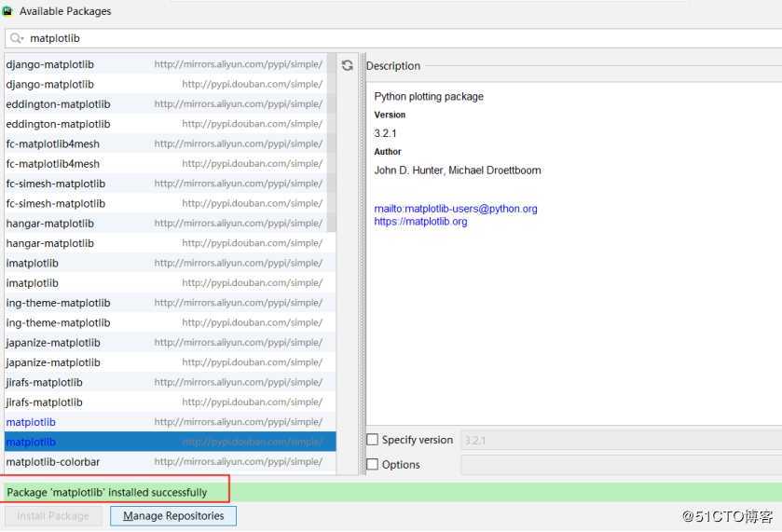Enable the Specify version checkbox

click(x=373, y=440)
